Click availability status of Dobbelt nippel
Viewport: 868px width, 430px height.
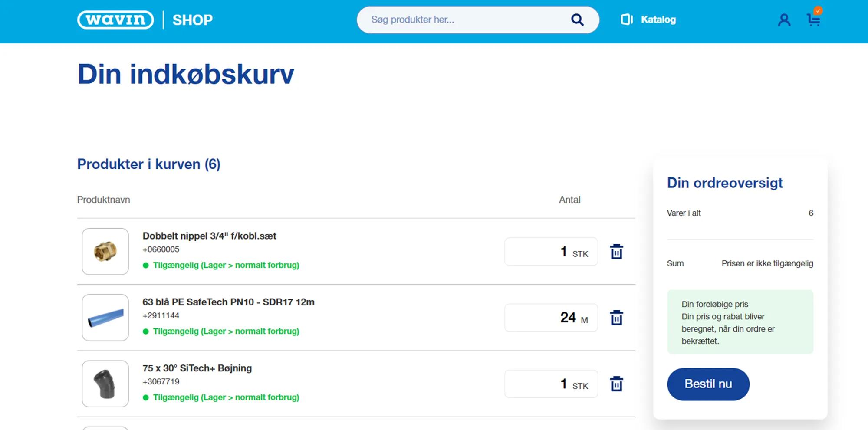click(221, 265)
